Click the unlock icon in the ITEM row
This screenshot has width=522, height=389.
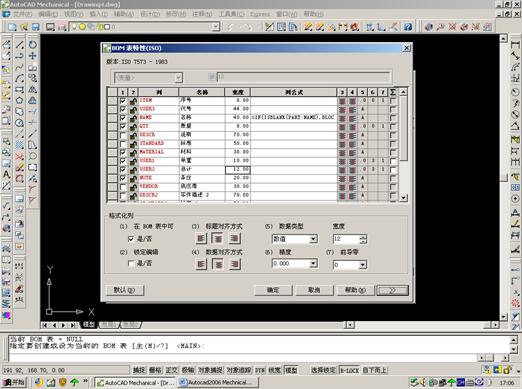point(133,100)
